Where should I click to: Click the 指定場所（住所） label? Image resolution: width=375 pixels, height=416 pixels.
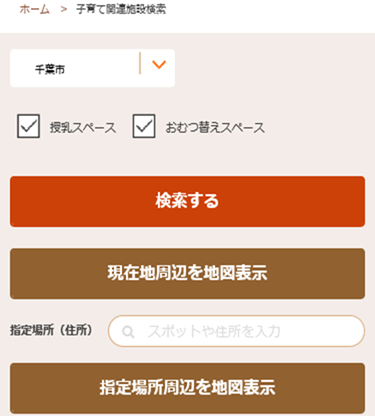tap(51, 331)
